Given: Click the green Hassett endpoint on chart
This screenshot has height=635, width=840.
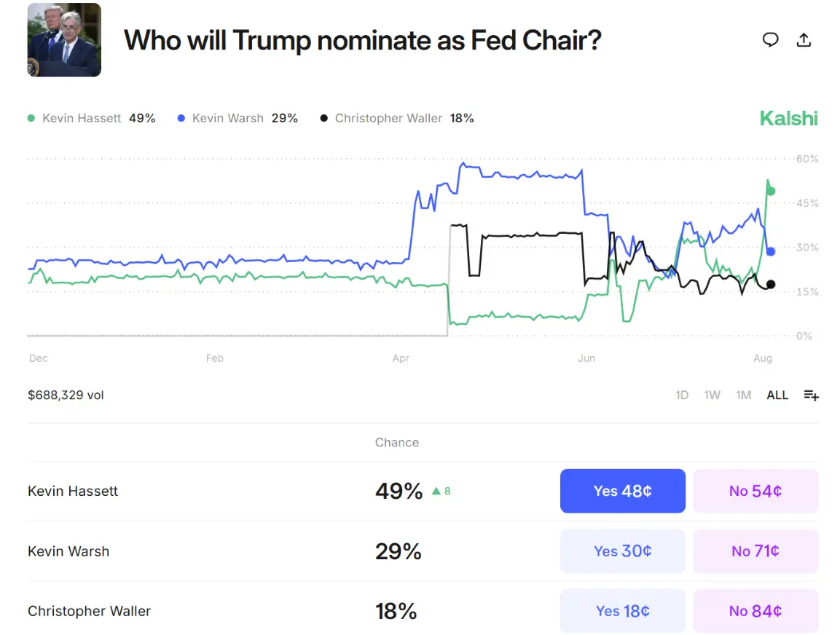Looking at the screenshot, I should (771, 192).
